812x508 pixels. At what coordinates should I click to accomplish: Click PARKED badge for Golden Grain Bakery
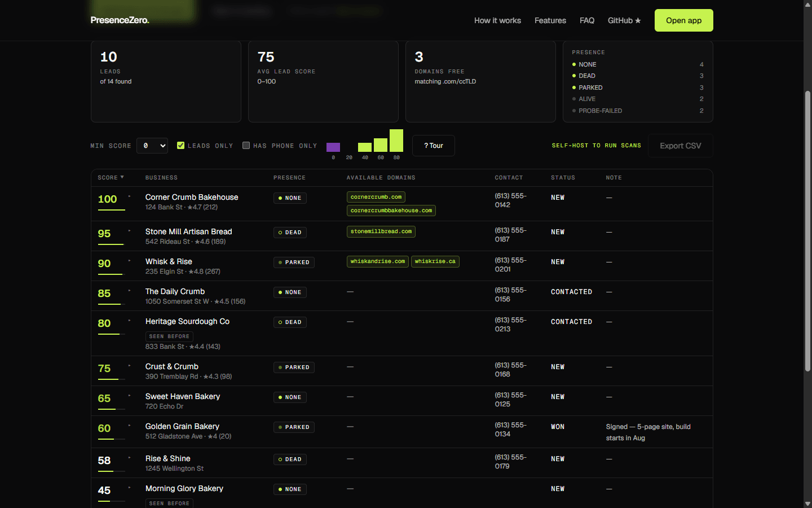tap(294, 427)
